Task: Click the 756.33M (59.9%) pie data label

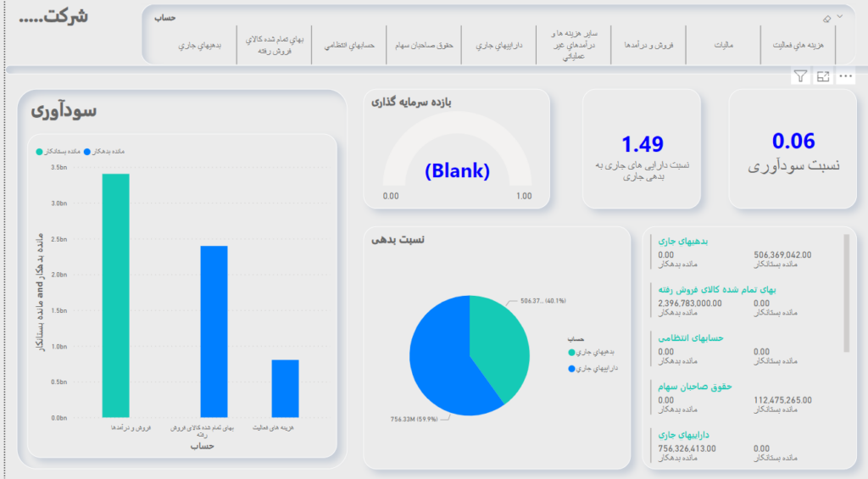Action: pyautogui.click(x=414, y=419)
